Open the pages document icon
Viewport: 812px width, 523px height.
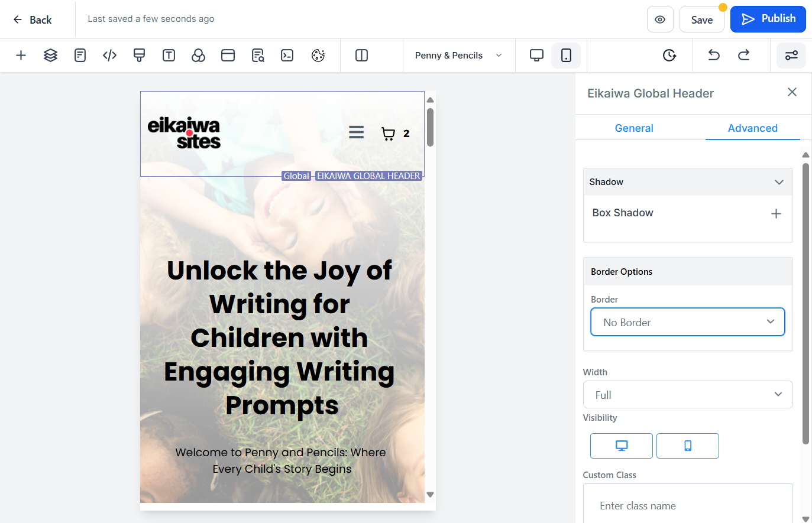(x=80, y=56)
